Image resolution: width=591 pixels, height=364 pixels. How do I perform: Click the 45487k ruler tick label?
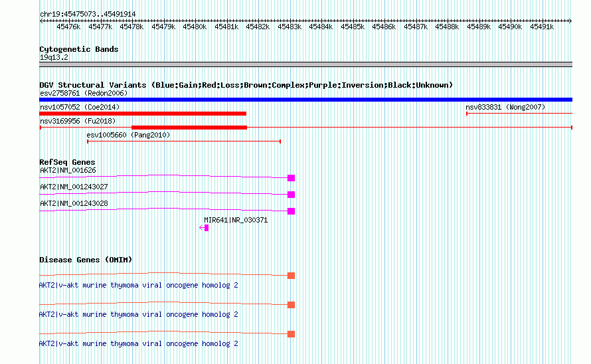pos(415,27)
